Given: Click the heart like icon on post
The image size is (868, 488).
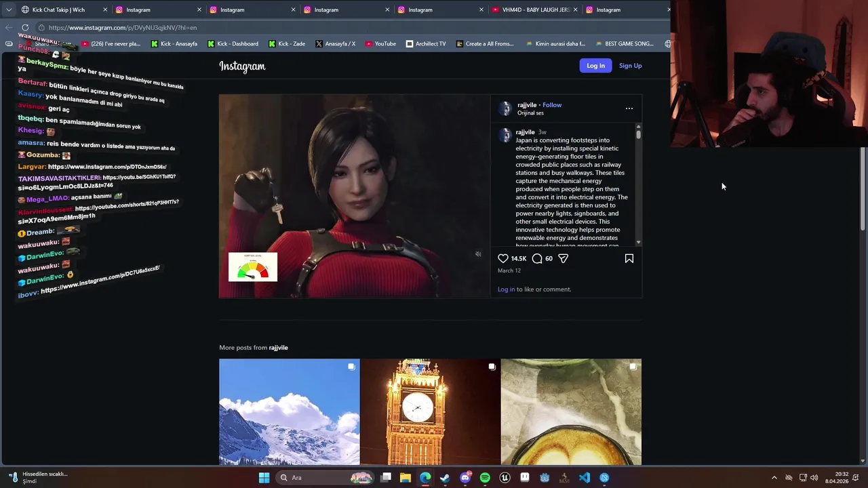Looking at the screenshot, I should coord(503,258).
